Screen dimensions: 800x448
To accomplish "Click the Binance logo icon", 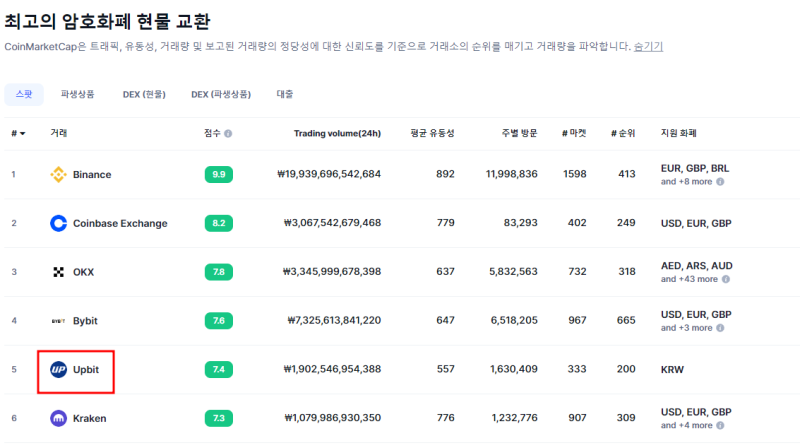I will click(x=58, y=175).
